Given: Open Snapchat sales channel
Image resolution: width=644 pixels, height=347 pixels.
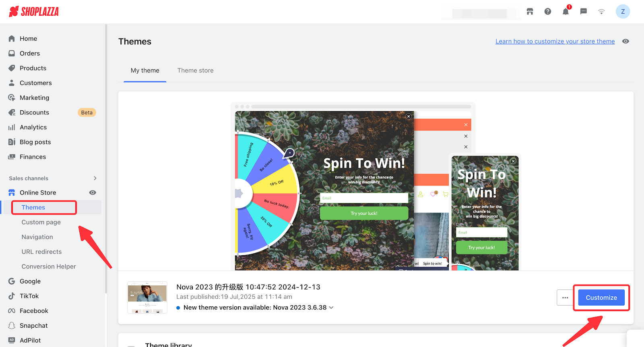Looking at the screenshot, I should (33, 326).
